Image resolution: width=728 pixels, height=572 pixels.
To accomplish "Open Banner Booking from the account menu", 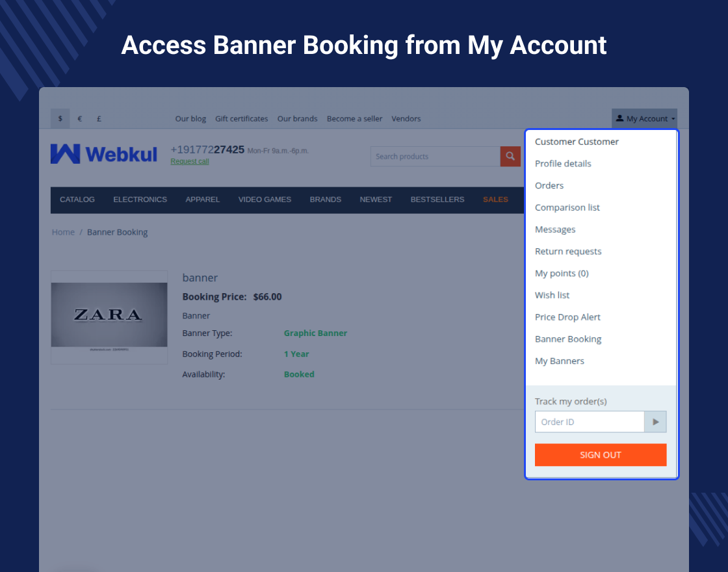I will click(x=568, y=339).
